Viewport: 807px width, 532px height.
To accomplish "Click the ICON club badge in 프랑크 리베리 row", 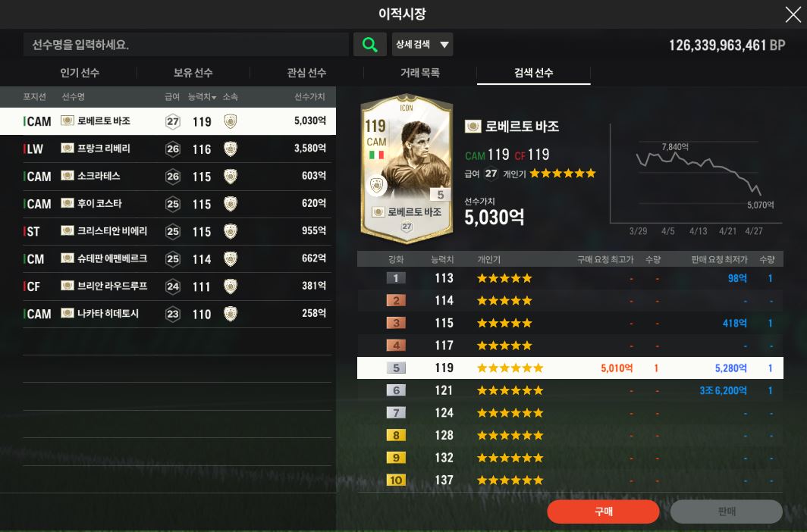I will 231,149.
